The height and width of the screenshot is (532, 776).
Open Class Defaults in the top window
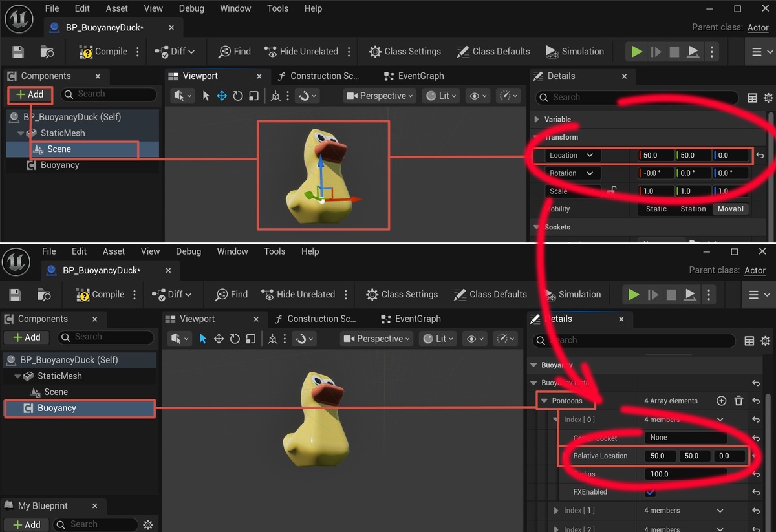pyautogui.click(x=493, y=52)
